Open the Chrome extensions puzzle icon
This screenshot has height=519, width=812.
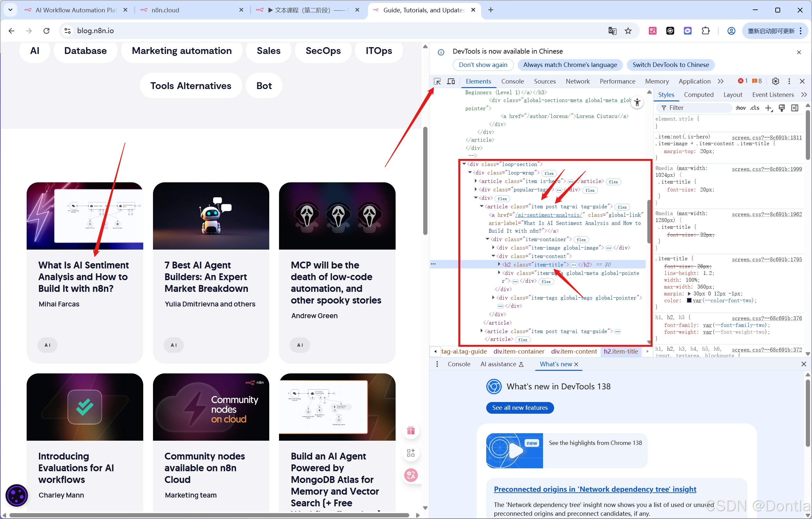705,31
